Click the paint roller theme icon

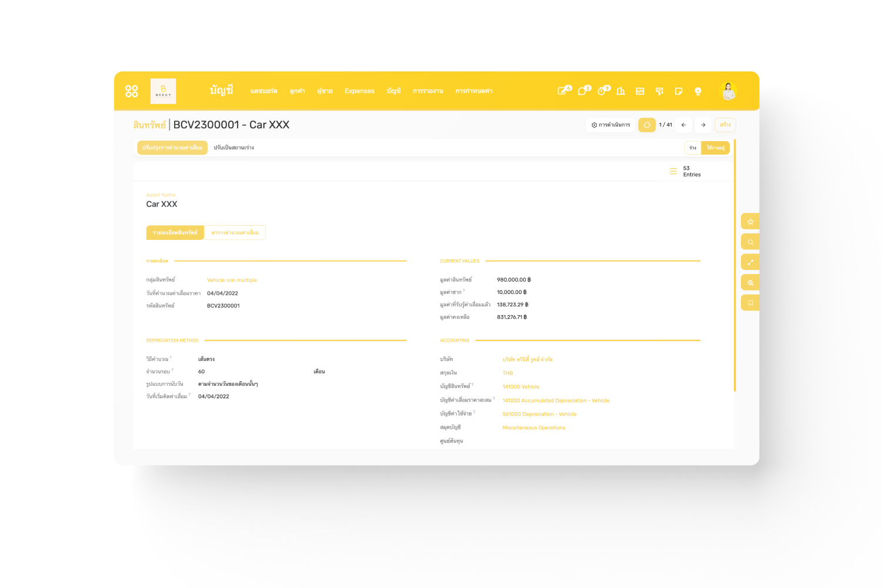coord(659,91)
